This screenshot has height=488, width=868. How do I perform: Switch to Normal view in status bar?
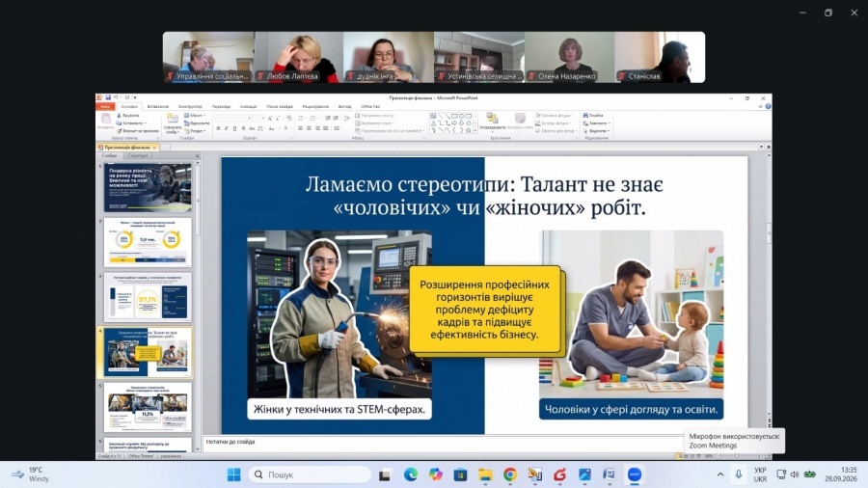(x=679, y=456)
